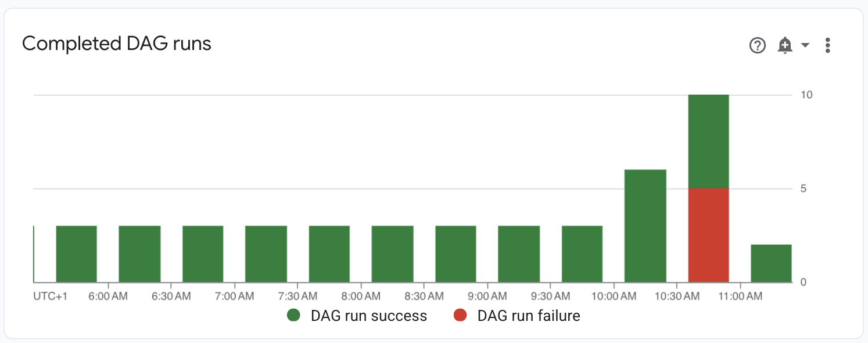
Task: Select the bar between 6:00 and 6:30 AM
Action: (139, 254)
